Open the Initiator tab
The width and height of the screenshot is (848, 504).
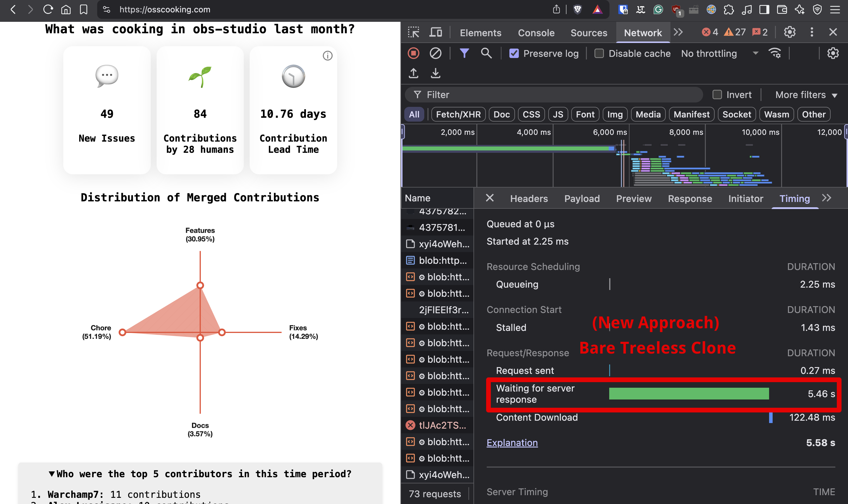pyautogui.click(x=746, y=198)
